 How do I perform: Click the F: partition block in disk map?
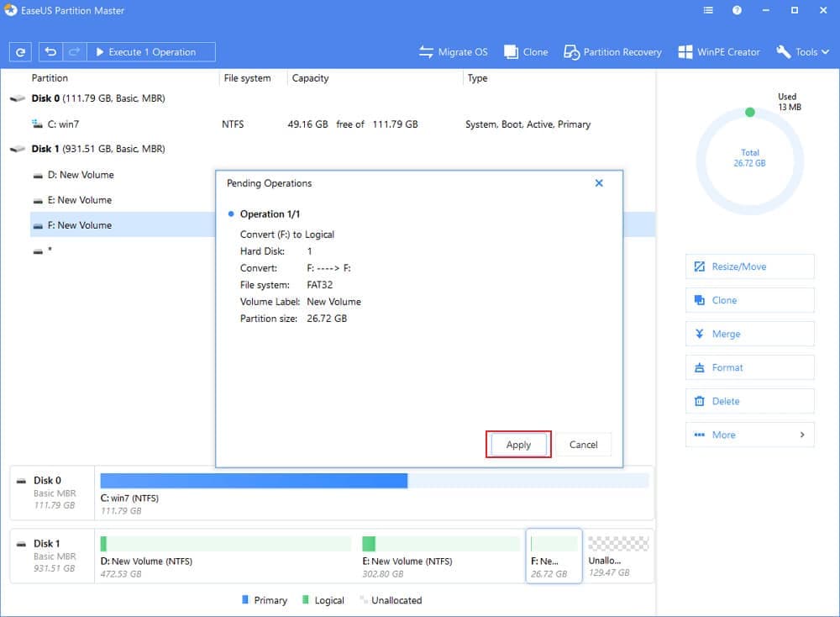pyautogui.click(x=554, y=556)
